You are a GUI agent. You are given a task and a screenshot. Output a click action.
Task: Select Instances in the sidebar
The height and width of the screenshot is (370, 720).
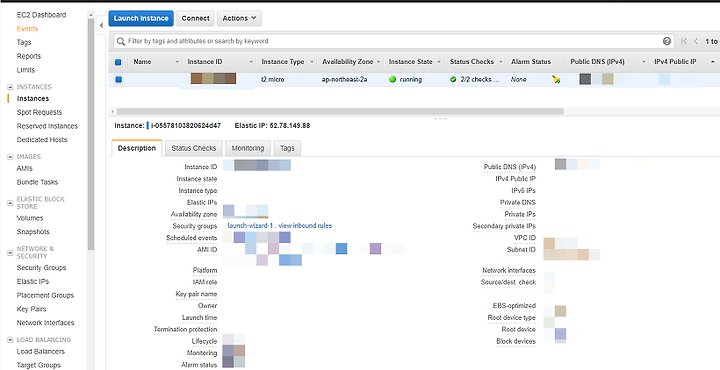click(33, 99)
